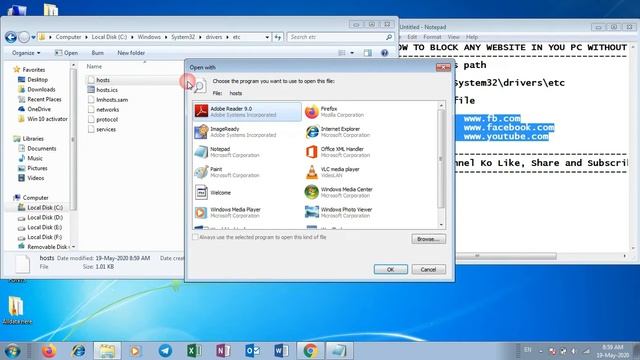Screen dimensions: 640x360
Task: Expand the recent pages dropdown arrow
Action: (x=33, y=38)
